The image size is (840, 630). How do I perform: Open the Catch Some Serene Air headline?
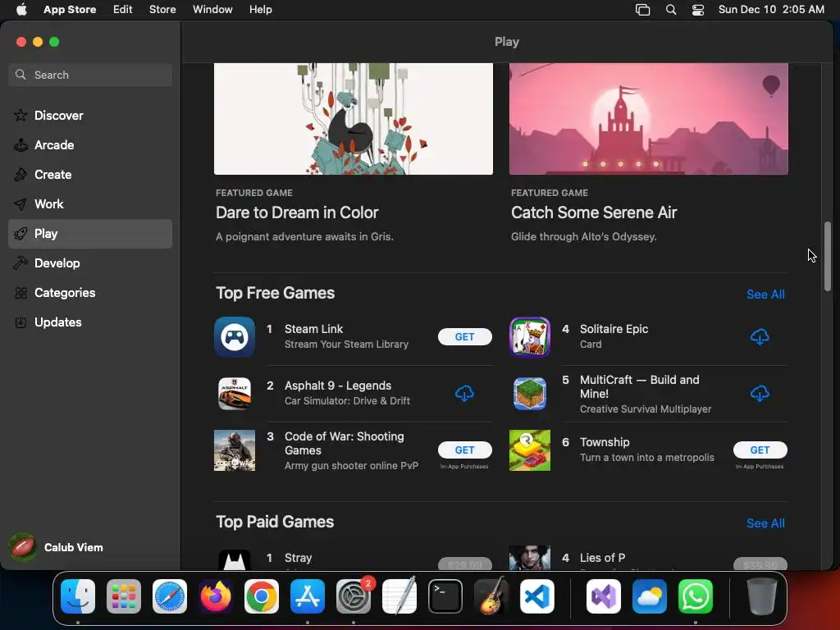[594, 212]
